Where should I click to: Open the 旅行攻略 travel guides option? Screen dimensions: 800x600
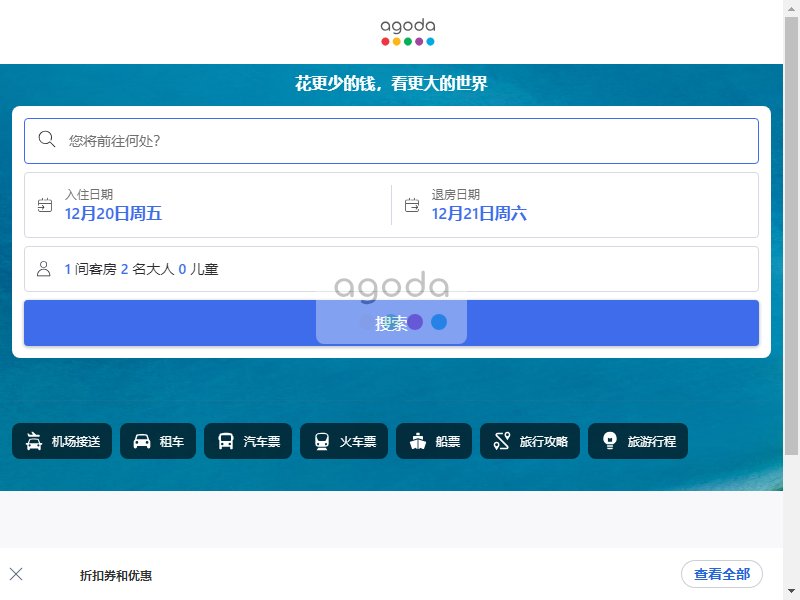pos(530,441)
